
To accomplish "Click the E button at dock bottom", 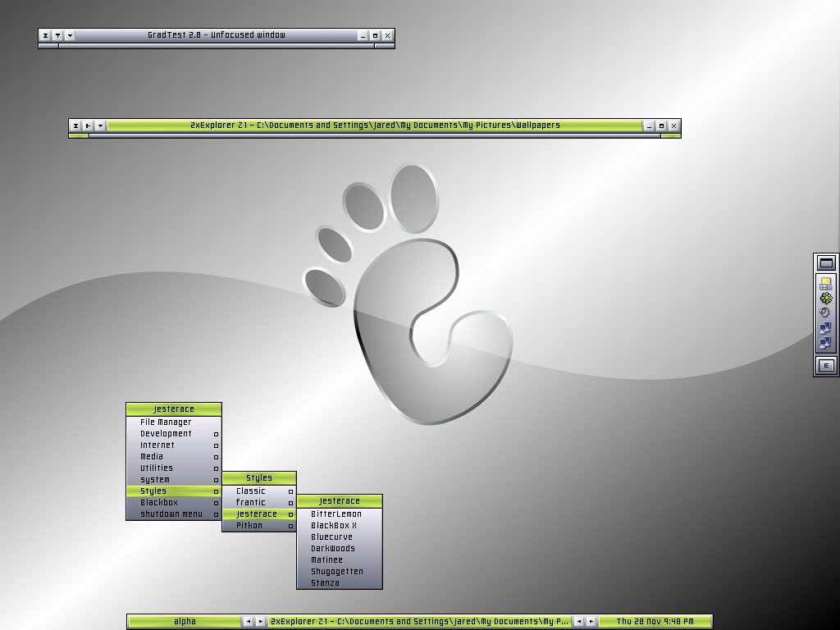I will pyautogui.click(x=826, y=365).
